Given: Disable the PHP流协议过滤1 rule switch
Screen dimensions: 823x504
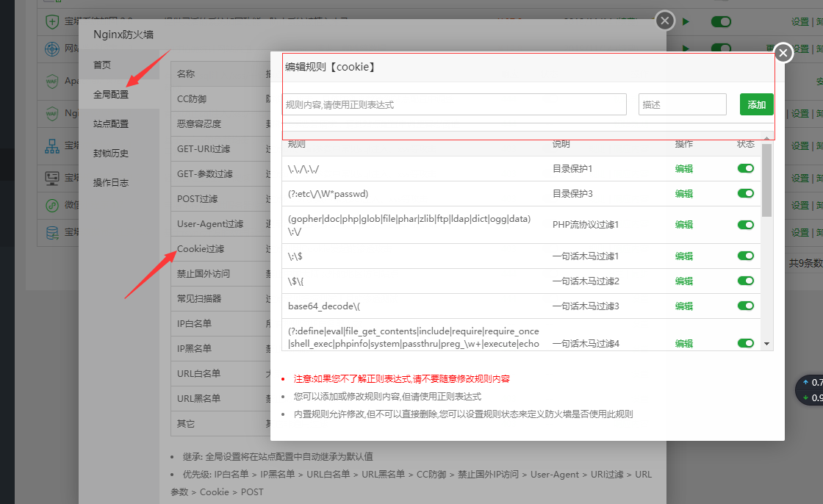Looking at the screenshot, I should [x=745, y=225].
